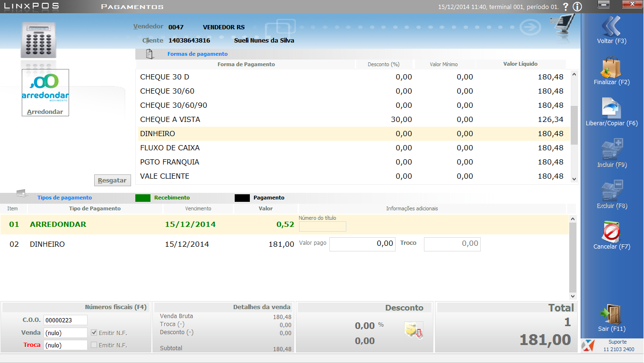
Task: Click the calculator icon at top left
Action: point(38,41)
